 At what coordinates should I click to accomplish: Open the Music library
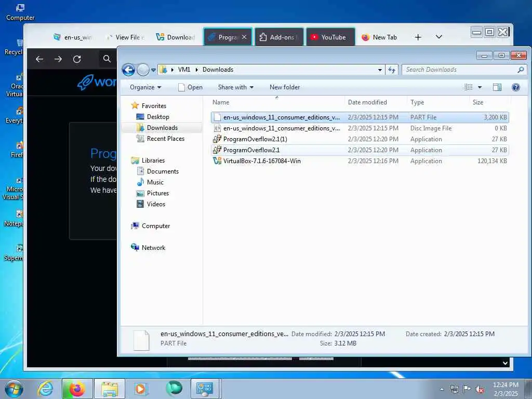(x=150, y=182)
